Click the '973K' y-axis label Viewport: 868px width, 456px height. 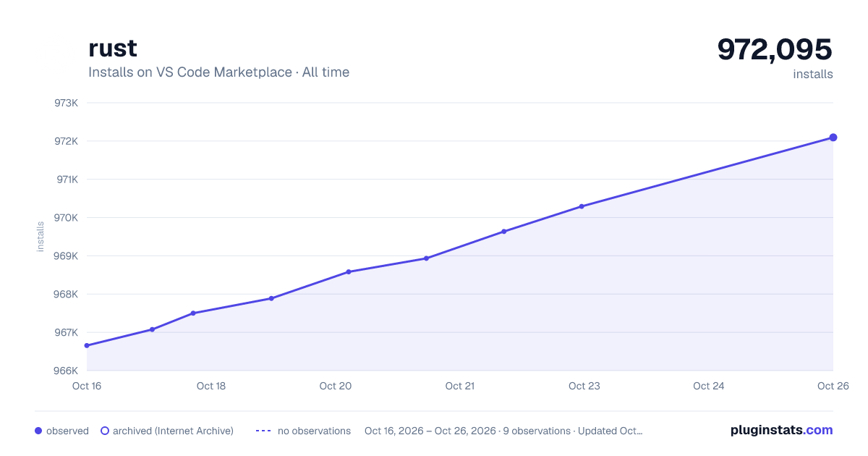(x=66, y=103)
